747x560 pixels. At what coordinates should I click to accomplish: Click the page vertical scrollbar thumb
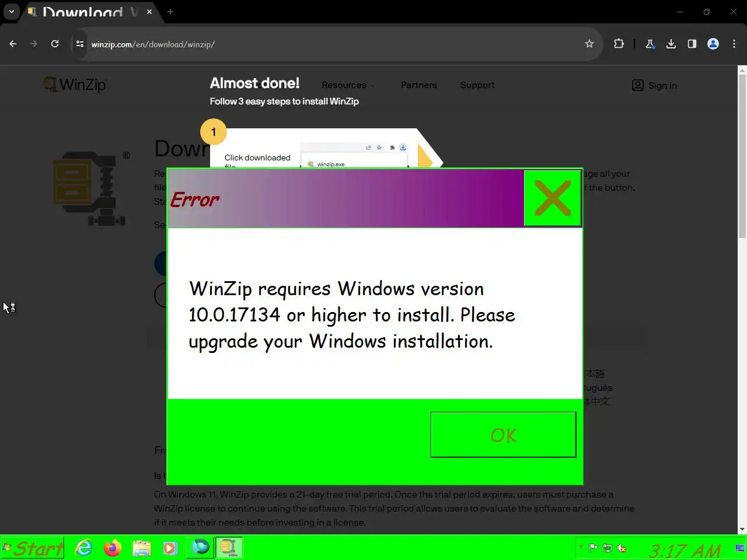coord(742,156)
